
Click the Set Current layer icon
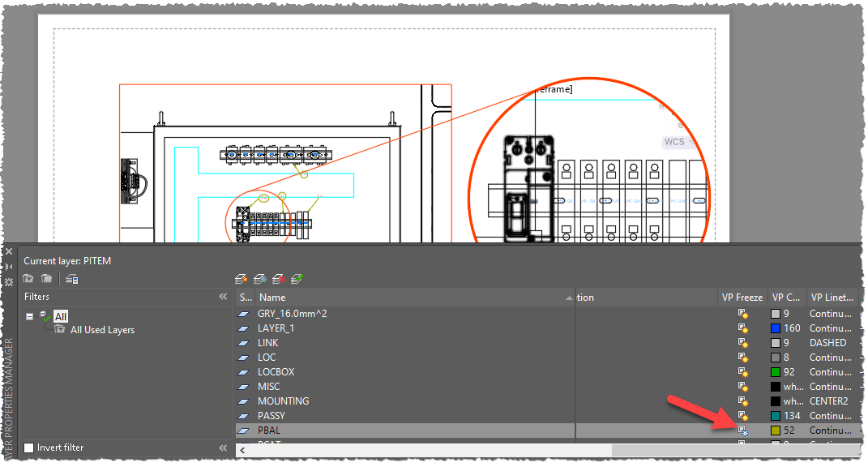[297, 279]
